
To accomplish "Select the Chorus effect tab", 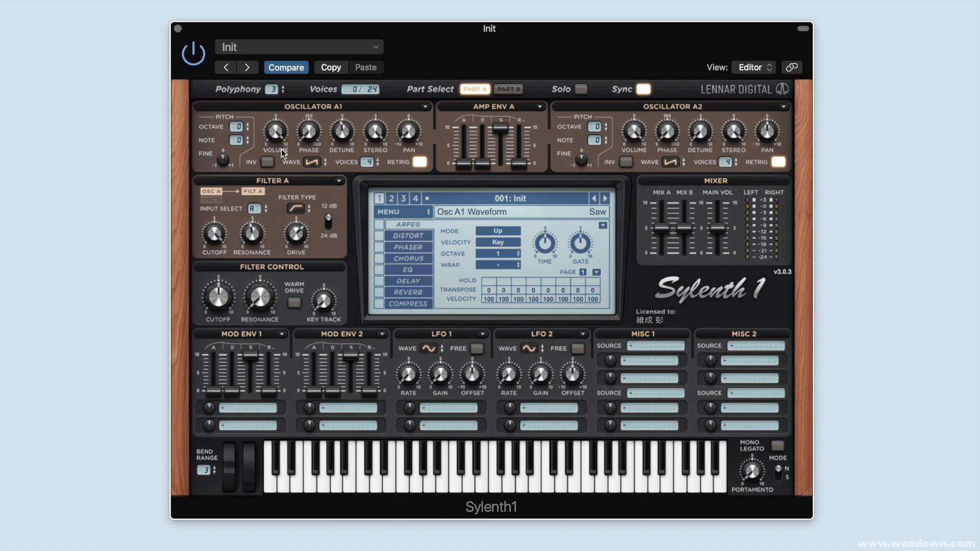I will point(408,259).
